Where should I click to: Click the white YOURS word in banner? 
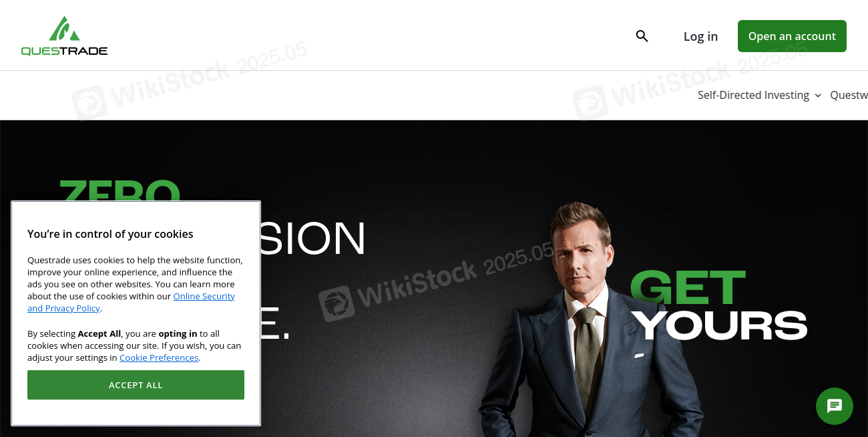[720, 325]
